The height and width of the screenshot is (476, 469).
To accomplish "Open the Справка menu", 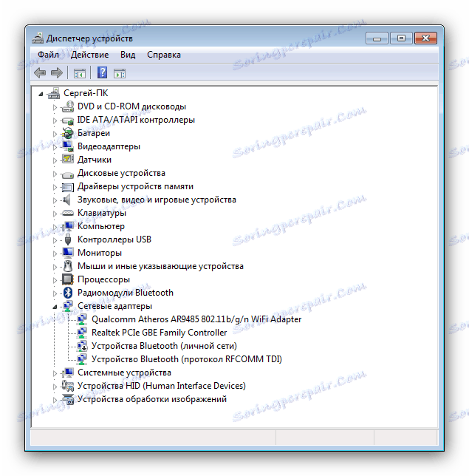I will coord(164,55).
